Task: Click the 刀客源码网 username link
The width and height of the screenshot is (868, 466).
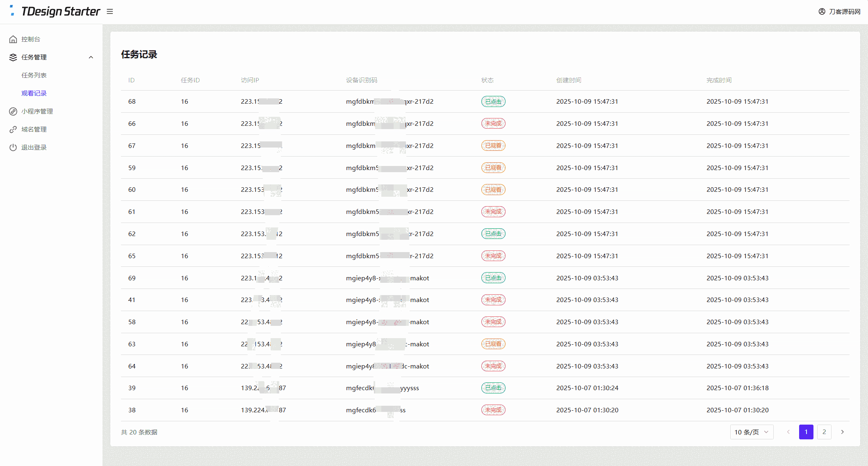Action: pos(845,11)
